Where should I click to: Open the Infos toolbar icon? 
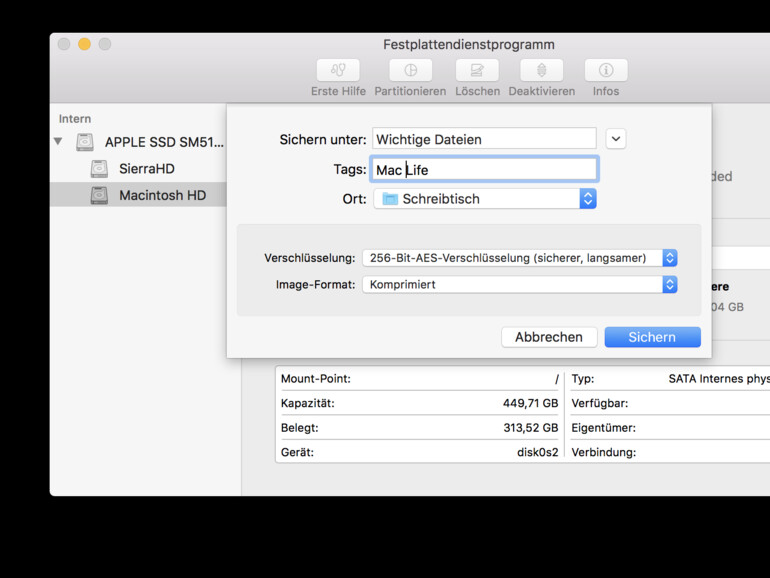[605, 71]
